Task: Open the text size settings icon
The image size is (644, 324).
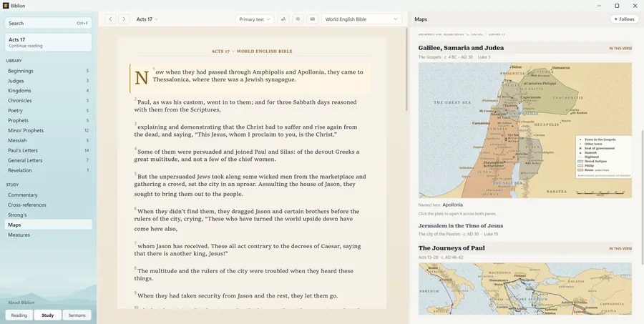Action: 283,19
